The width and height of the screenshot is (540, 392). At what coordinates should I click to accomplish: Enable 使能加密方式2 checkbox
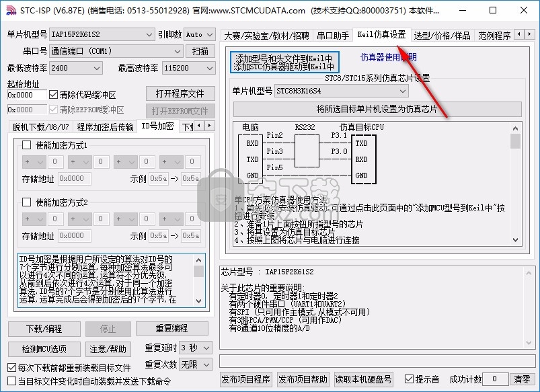pos(26,202)
